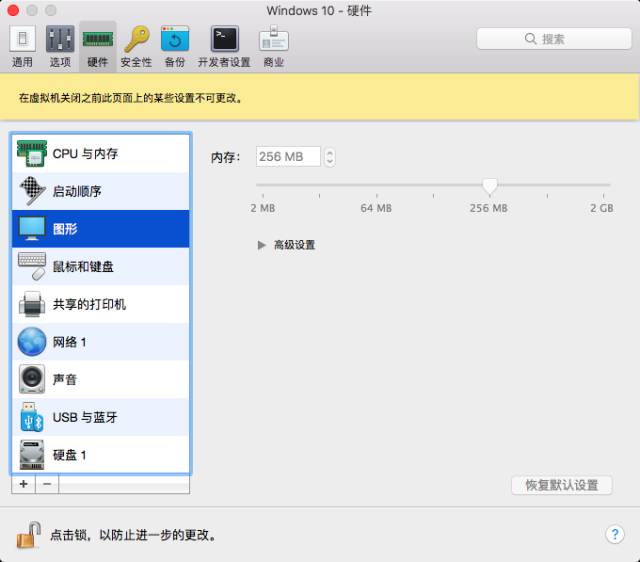Click the video memory slider thumb
640x562 pixels.
[x=490, y=186]
